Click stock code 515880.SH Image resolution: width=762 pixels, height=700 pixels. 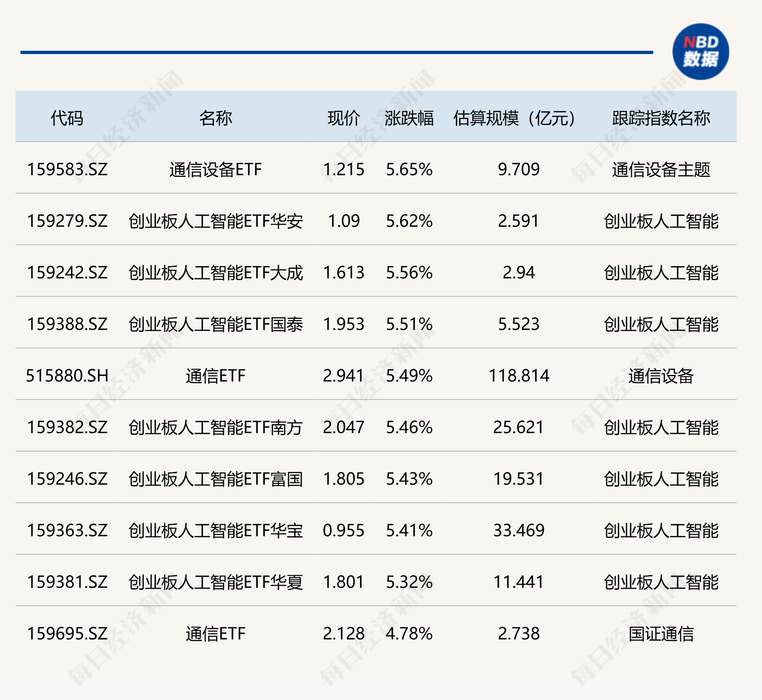click(x=67, y=376)
